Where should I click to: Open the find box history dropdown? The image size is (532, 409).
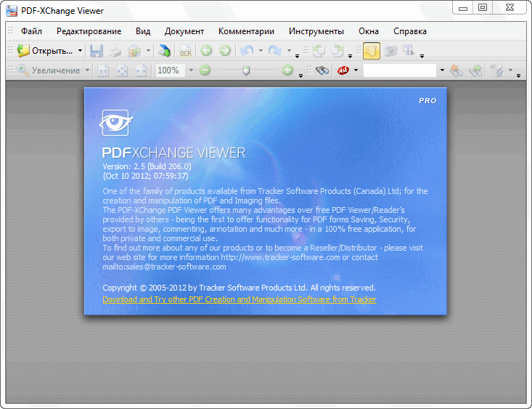pyautogui.click(x=442, y=70)
